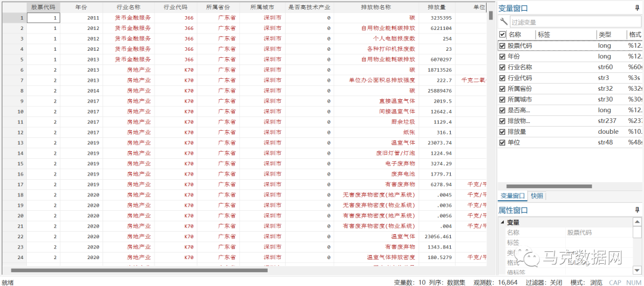Sort variables by 标签 column header
The width and height of the screenshot is (644, 286).
pos(566,35)
